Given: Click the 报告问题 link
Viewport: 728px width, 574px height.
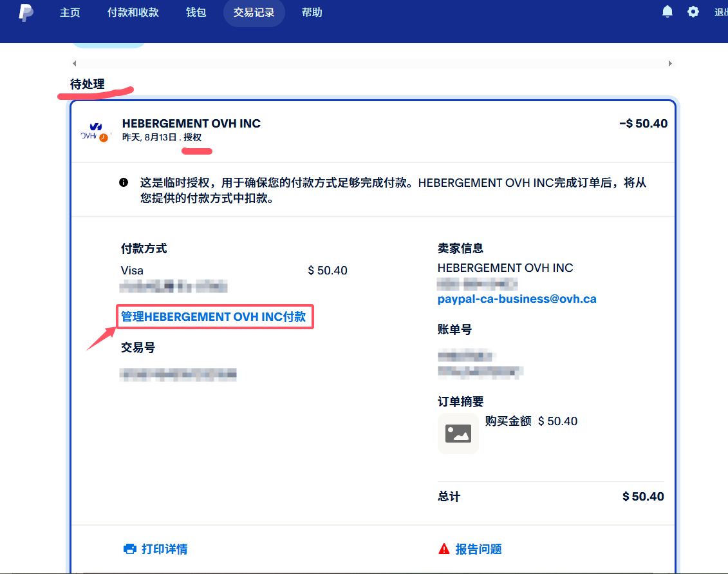Looking at the screenshot, I should (479, 549).
